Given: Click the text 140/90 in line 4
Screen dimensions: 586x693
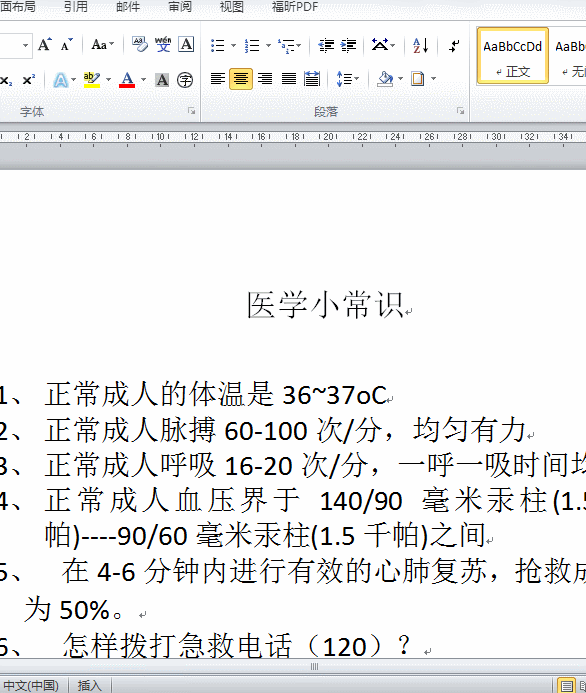Looking at the screenshot, I should pos(361,502).
